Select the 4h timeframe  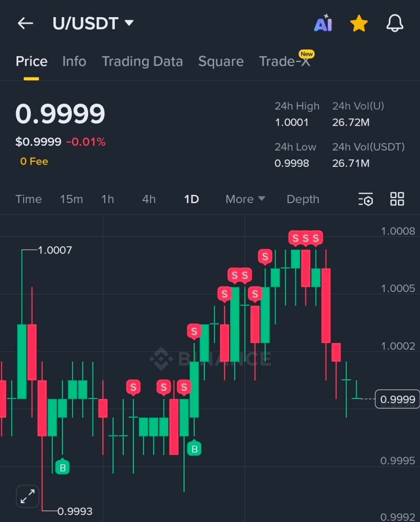tap(149, 199)
